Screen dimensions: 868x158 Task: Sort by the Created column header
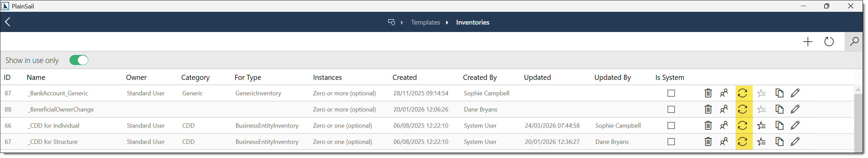(404, 77)
